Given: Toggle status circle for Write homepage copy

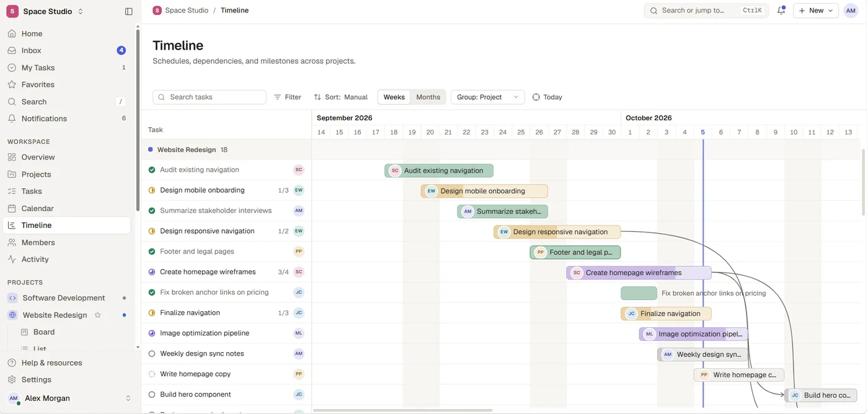Looking at the screenshot, I should tap(152, 374).
